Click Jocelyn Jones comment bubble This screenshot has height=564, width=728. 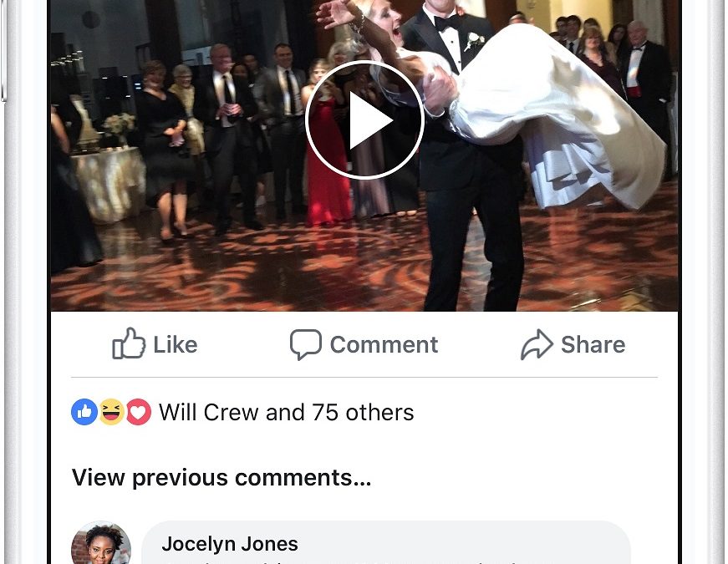pos(385,542)
